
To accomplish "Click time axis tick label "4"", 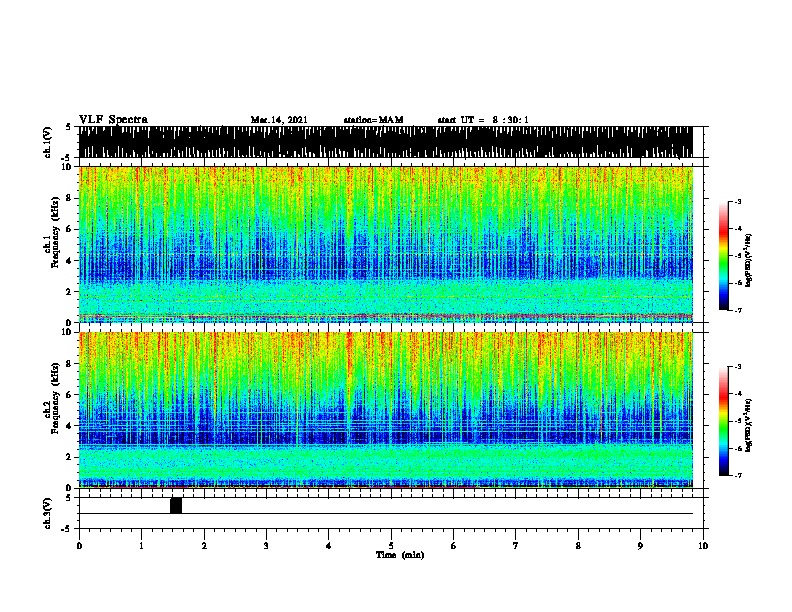I will point(328,546).
